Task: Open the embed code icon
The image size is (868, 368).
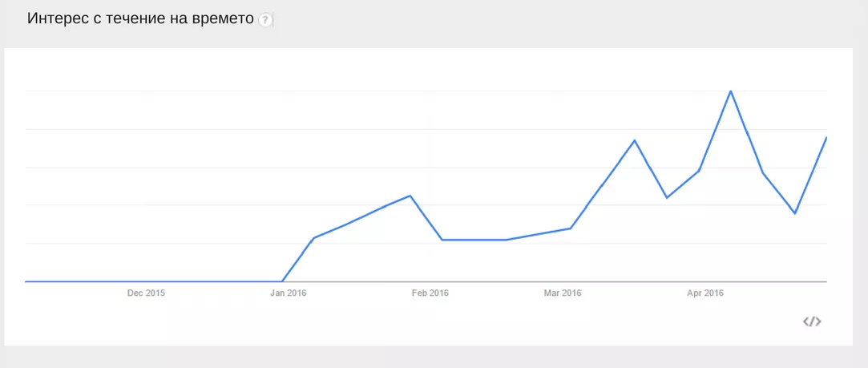Action: coord(812,321)
